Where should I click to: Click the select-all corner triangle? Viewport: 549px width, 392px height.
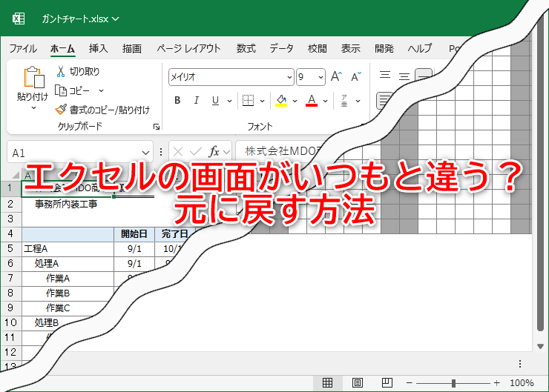(16, 175)
